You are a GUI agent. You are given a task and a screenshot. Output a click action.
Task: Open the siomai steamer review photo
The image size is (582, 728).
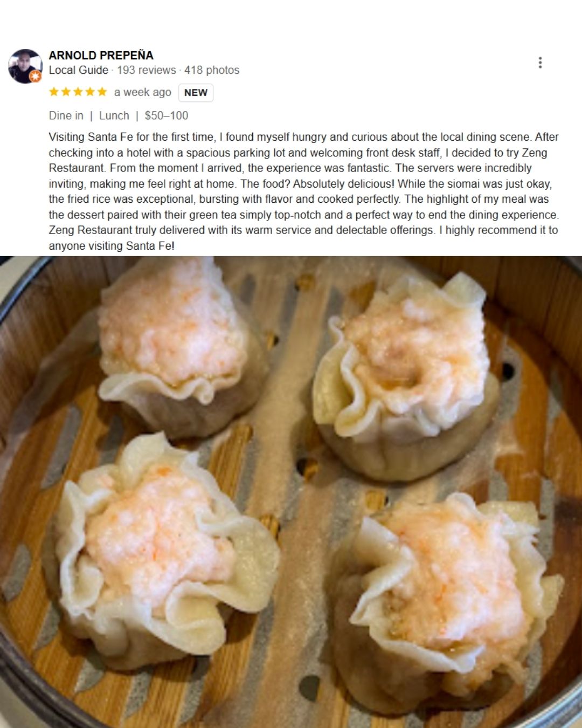[x=291, y=492]
